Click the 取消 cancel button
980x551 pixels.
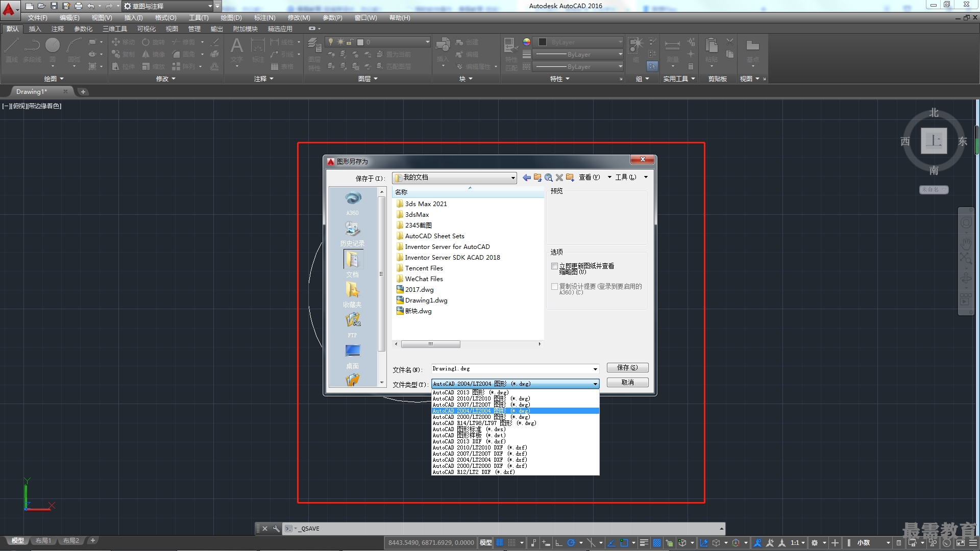627,382
